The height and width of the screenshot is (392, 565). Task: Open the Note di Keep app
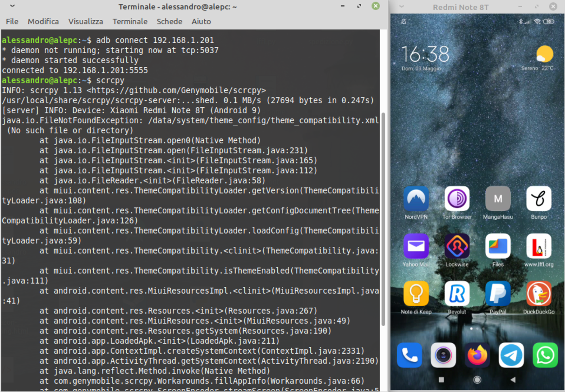pos(416,294)
